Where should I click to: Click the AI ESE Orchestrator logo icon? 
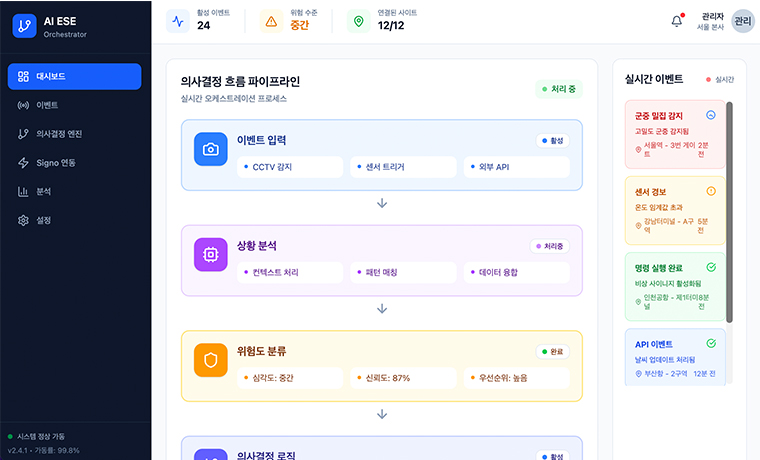24,26
